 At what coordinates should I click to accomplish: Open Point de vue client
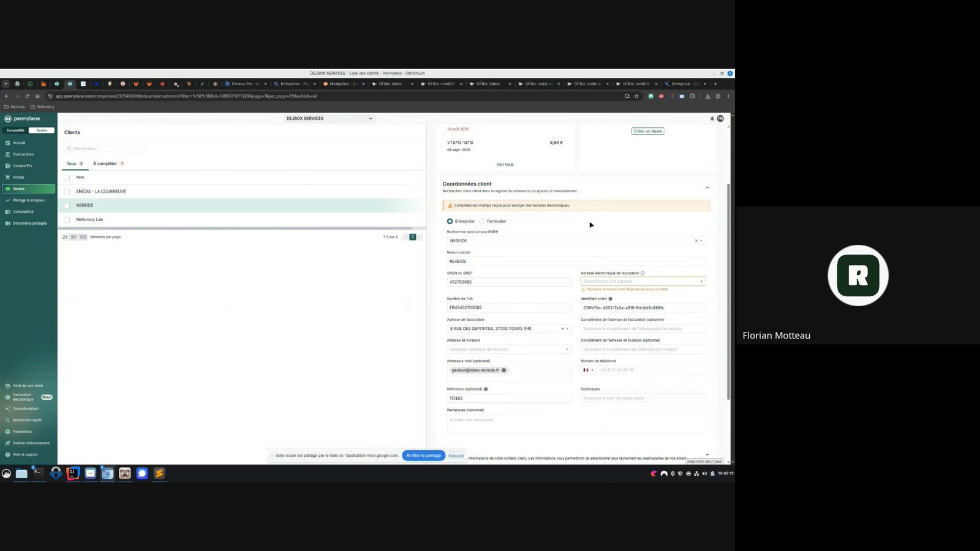click(28, 386)
